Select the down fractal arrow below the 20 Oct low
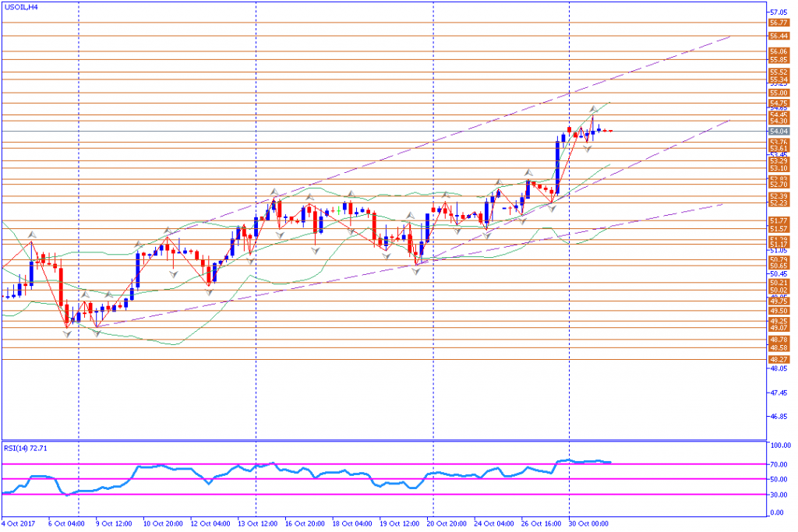 [x=416, y=272]
